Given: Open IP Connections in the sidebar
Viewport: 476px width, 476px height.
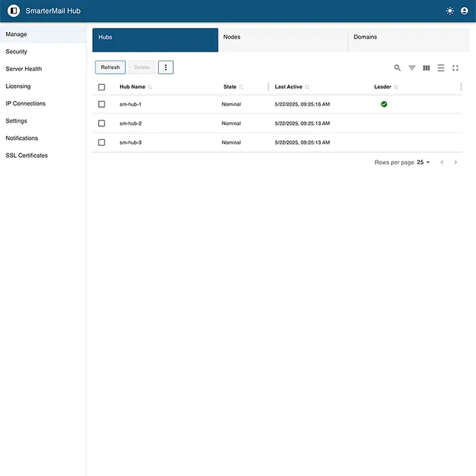Looking at the screenshot, I should 43,103.
